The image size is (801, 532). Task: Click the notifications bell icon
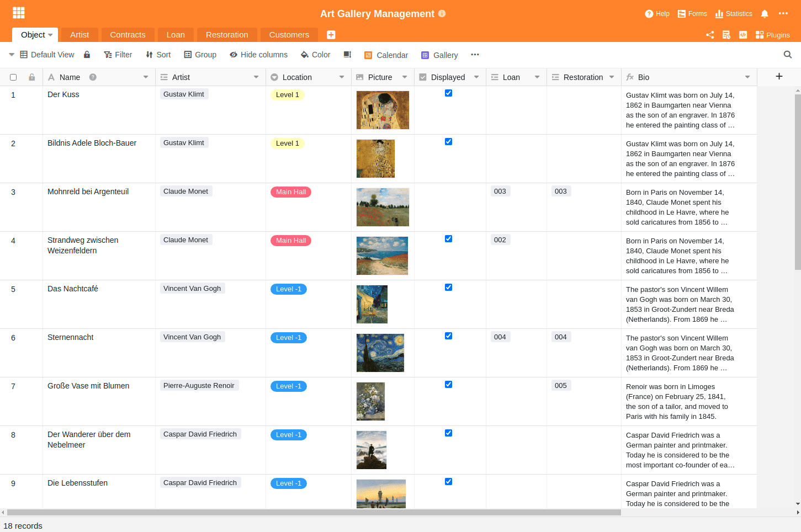[x=765, y=14]
